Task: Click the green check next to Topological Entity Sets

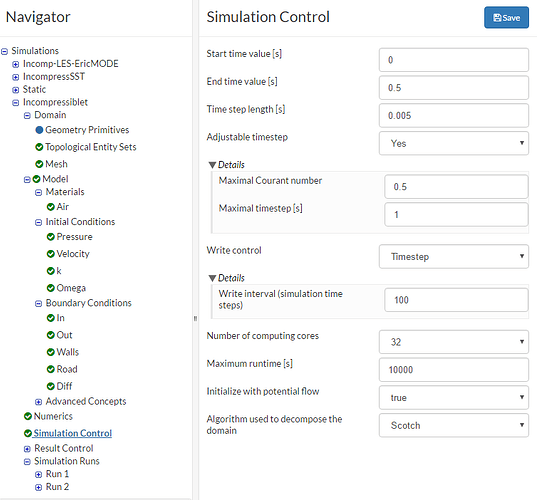Action: click(x=39, y=147)
